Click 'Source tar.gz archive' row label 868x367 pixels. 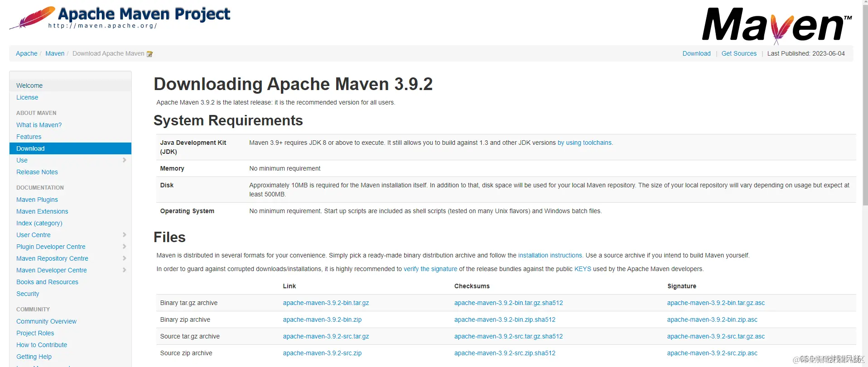click(x=190, y=336)
